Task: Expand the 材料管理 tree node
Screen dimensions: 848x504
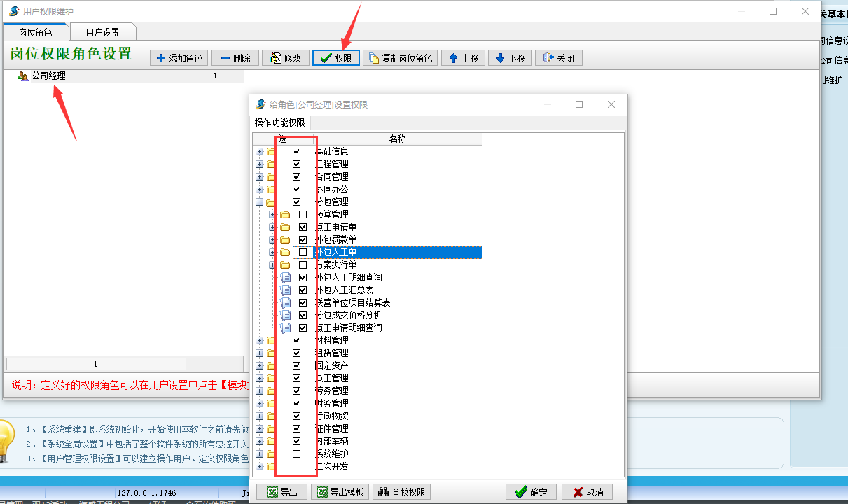Action: pyautogui.click(x=260, y=340)
